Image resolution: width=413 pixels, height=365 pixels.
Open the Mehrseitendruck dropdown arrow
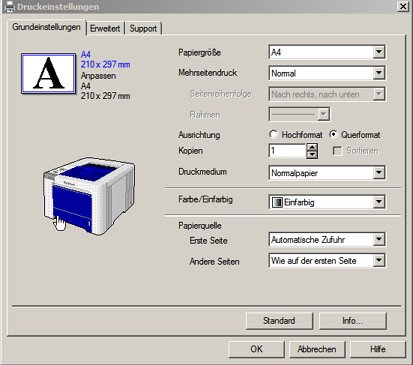click(x=379, y=73)
